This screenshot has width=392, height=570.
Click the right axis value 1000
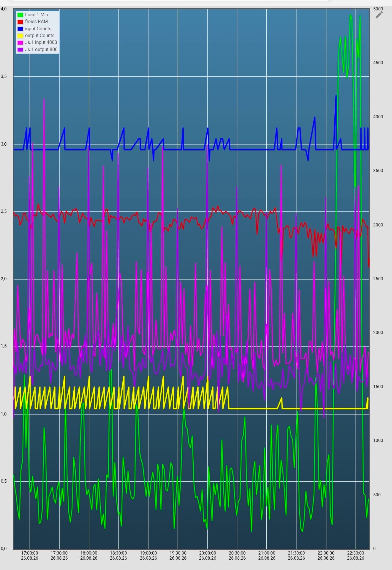coord(378,440)
